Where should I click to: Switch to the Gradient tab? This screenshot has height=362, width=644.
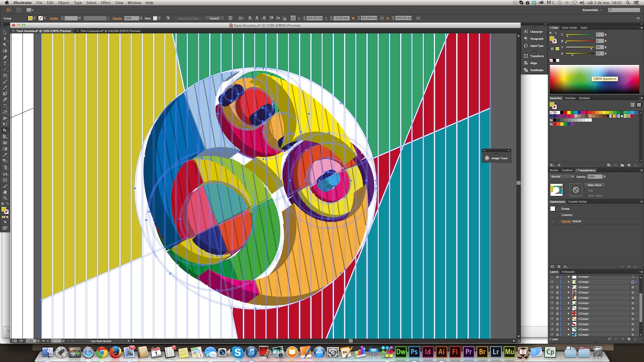pos(567,170)
